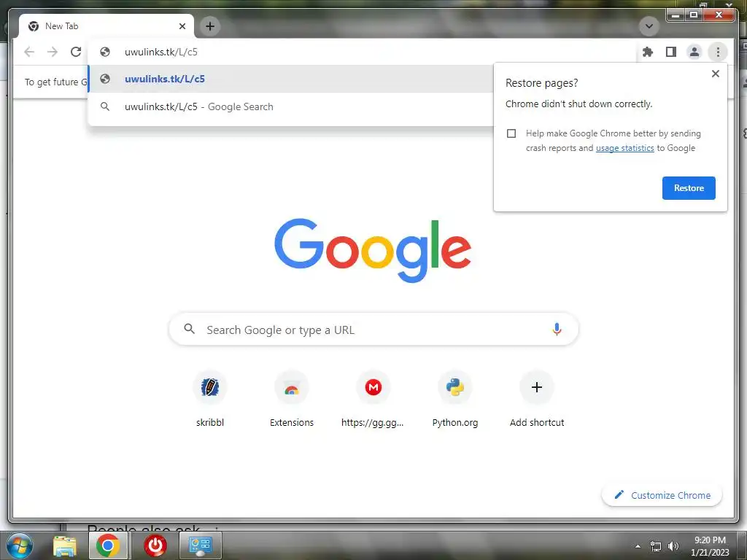747x560 pixels.
Task: Open Windows Explorer from taskbar
Action: coord(64,545)
